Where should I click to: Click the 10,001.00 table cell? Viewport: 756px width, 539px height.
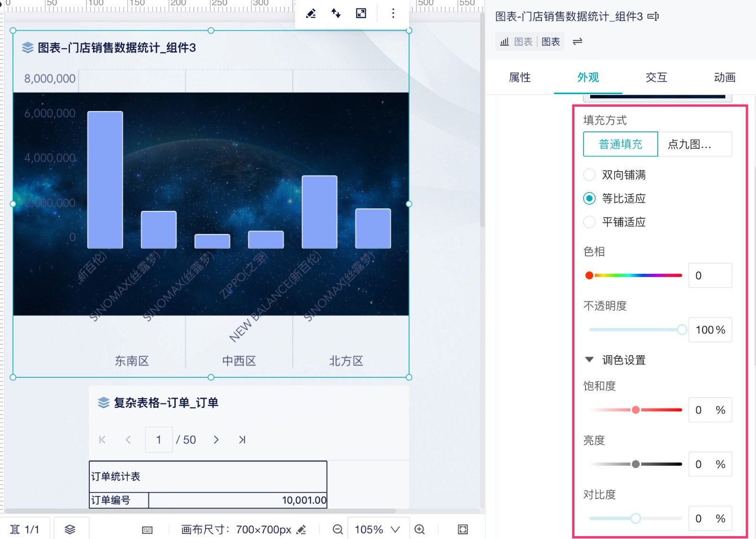238,500
